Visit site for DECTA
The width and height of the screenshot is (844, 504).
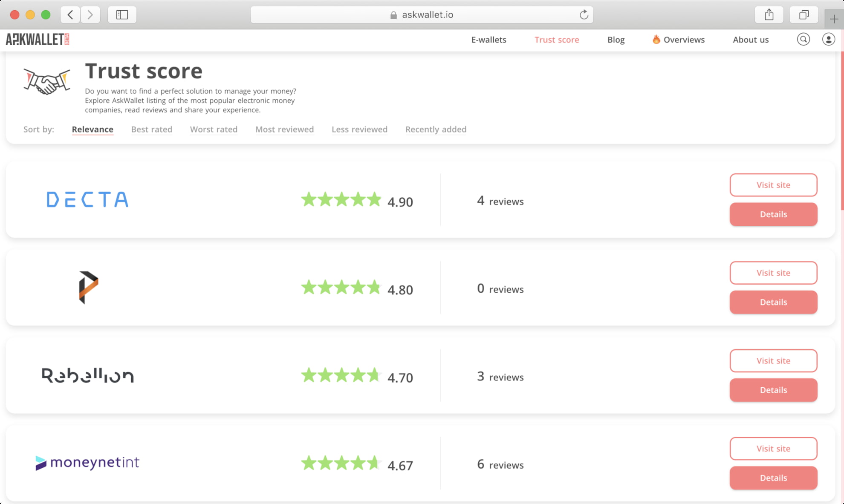tap(773, 185)
